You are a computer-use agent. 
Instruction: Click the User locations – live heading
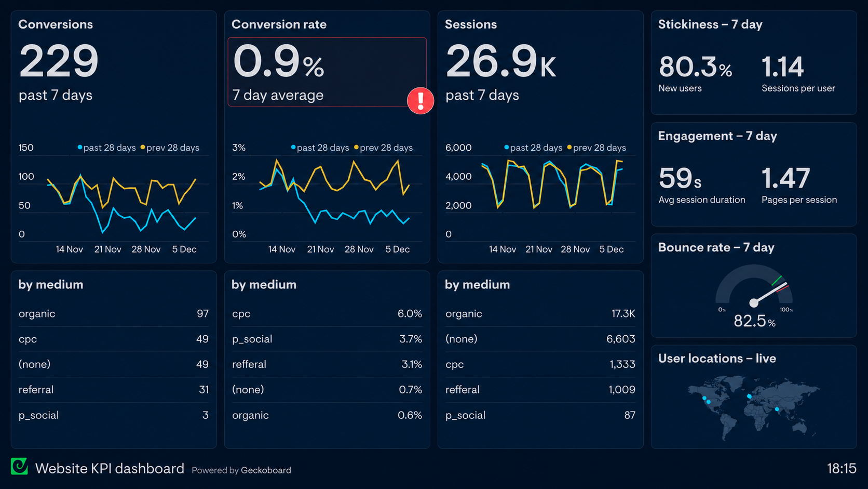[x=717, y=359]
